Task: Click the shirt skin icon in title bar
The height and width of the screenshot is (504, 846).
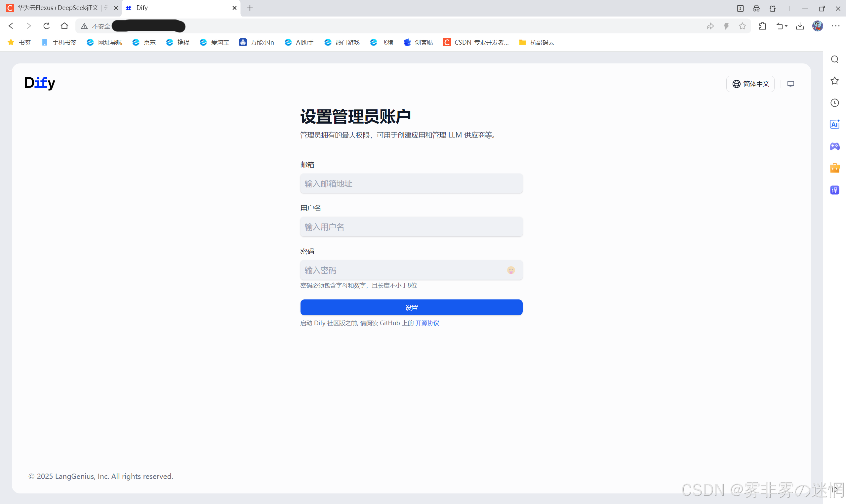Action: 772,9
